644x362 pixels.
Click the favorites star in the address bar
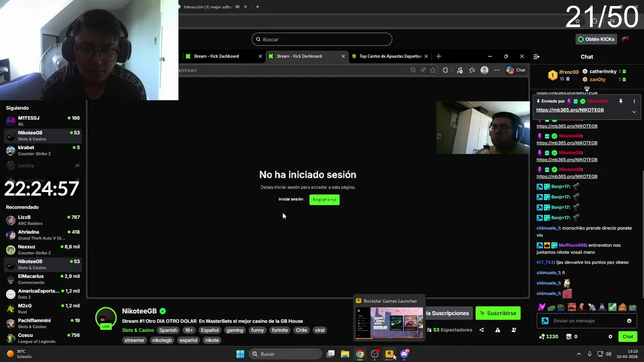433,70
